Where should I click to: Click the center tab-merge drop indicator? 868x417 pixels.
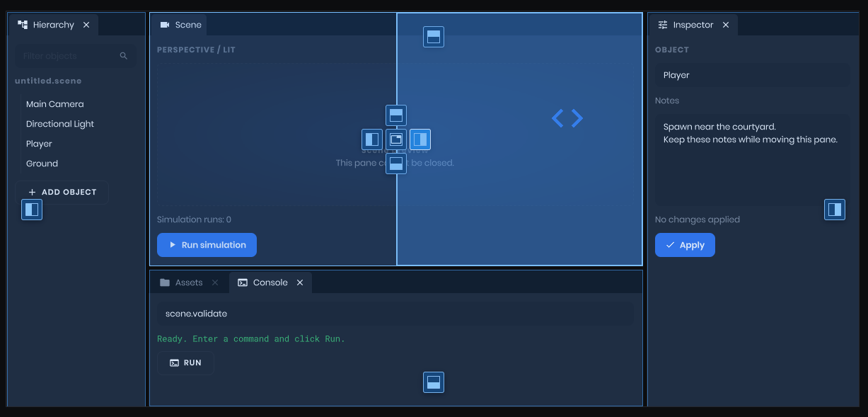[x=396, y=139]
